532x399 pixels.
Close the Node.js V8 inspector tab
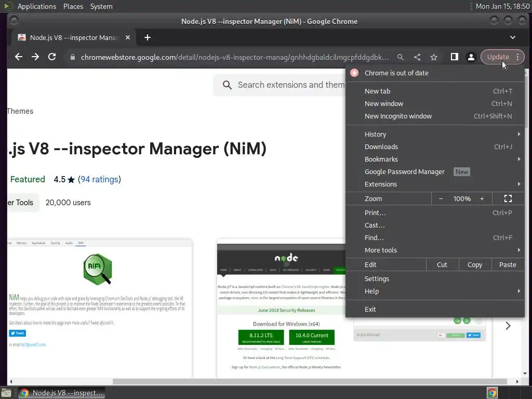[x=128, y=37]
